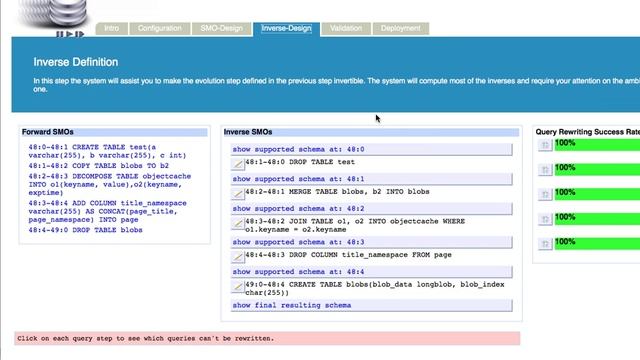
Task: Show supported schema at 48:4
Action: coord(371,272)
